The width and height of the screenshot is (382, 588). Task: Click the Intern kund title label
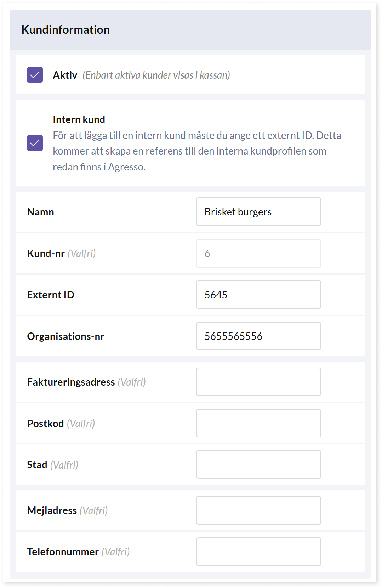(79, 119)
